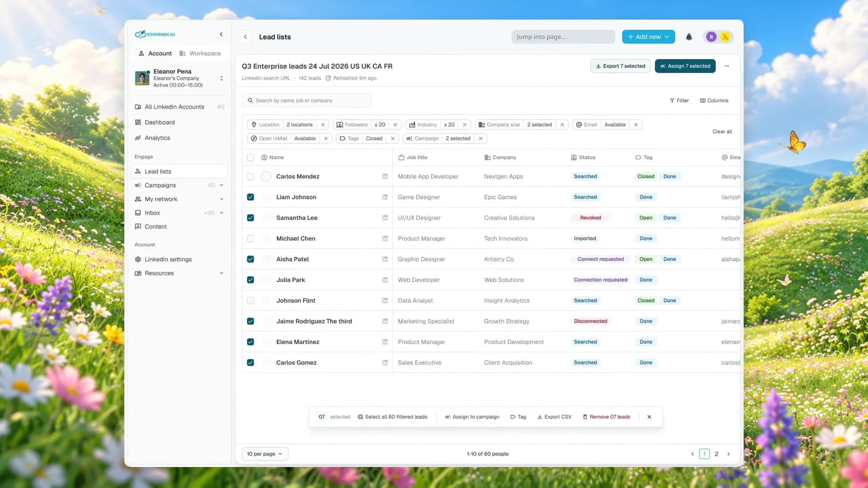The height and width of the screenshot is (488, 868).
Task: Check the Michael Chen row checkbox
Action: 250,239
